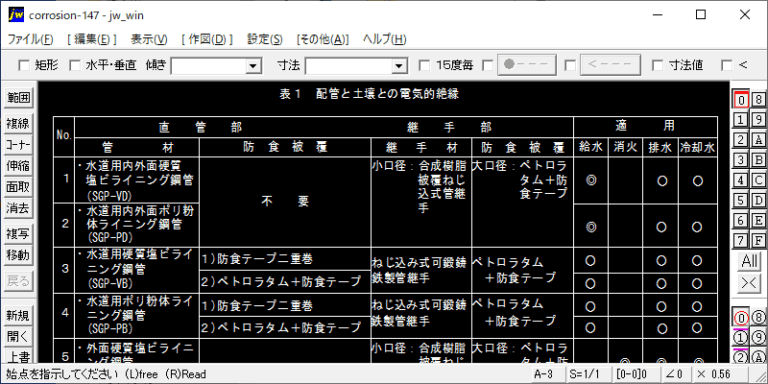The width and height of the screenshot is (768, 384).
Task: Click the layer All button
Action: pos(750,262)
